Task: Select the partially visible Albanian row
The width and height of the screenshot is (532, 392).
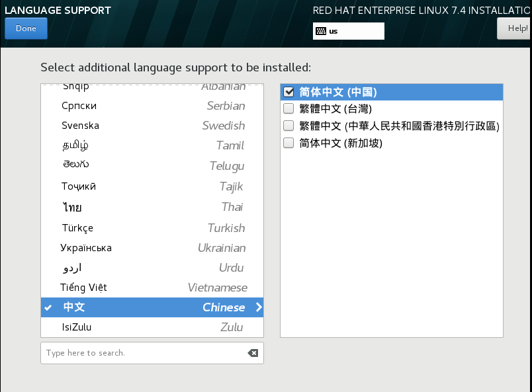Action: pos(152,89)
